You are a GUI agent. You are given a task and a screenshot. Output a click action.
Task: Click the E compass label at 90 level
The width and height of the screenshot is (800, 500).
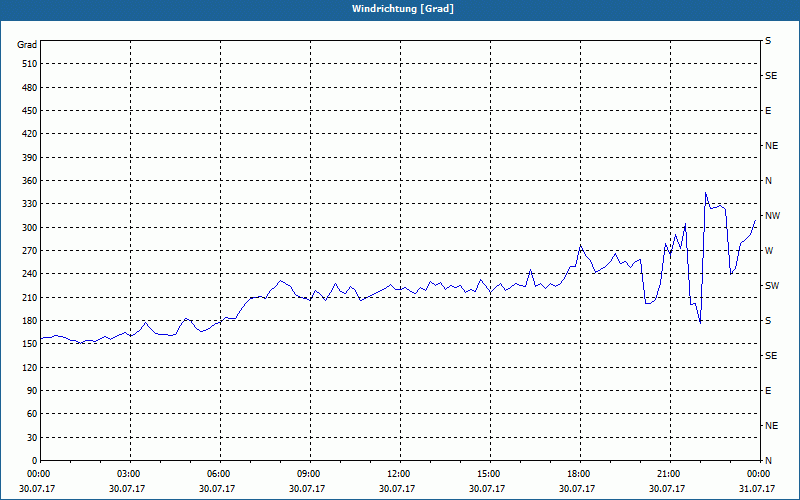[x=768, y=391]
